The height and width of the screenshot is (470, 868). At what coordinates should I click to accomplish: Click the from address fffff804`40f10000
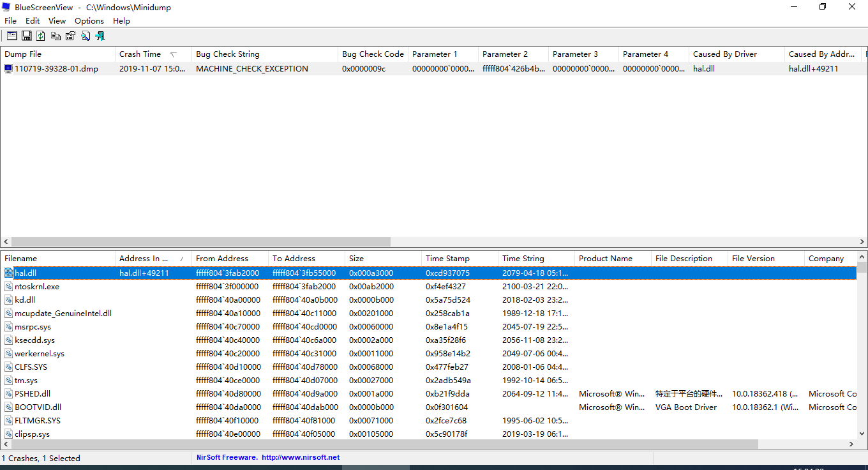tap(228, 420)
